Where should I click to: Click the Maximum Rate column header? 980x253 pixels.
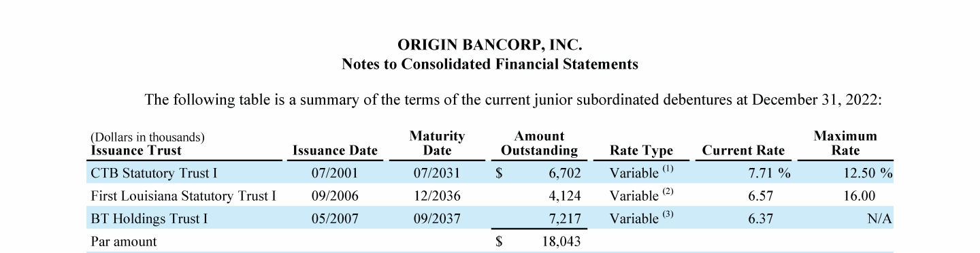click(x=845, y=144)
